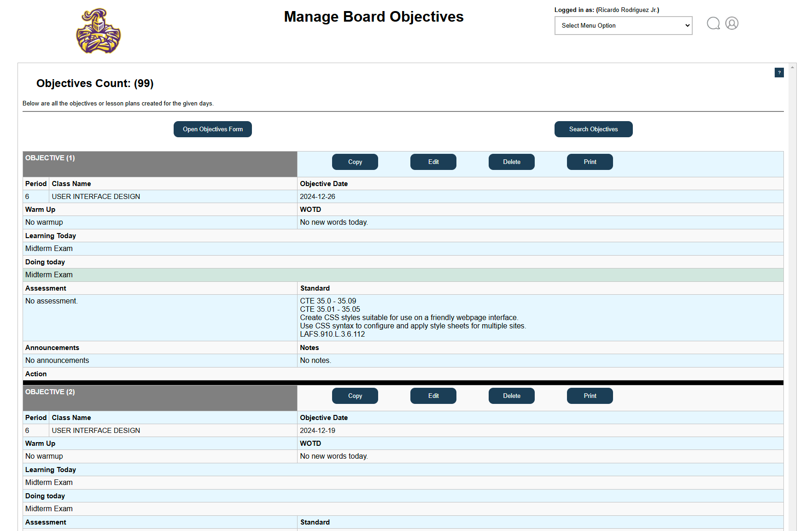The height and width of the screenshot is (531, 812).
Task: Open the Select Menu Option dropdown
Action: pos(623,25)
